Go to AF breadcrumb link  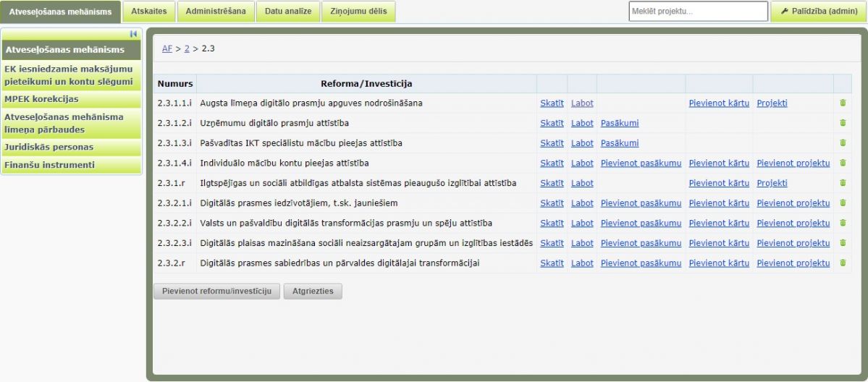(x=167, y=48)
